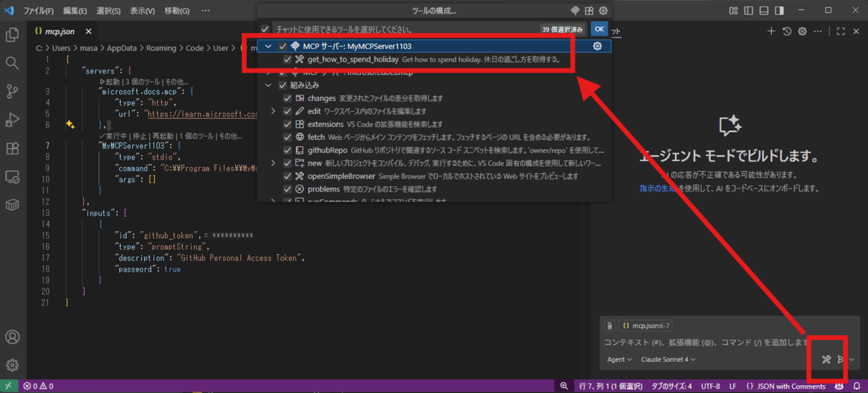Toggle the select-all tools checkbox
The height and width of the screenshot is (393, 868).
pos(265,29)
